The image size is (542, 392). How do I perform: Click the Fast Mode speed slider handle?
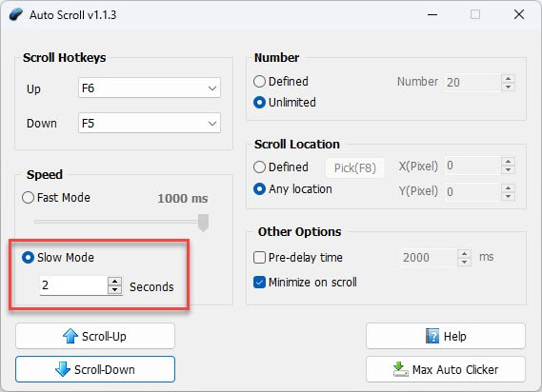click(x=203, y=223)
